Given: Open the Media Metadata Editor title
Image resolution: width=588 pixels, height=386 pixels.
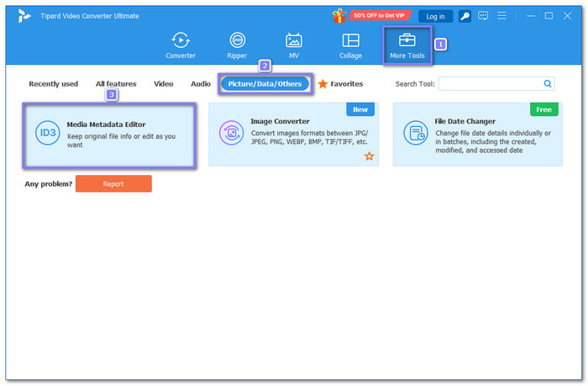Looking at the screenshot, I should tap(106, 124).
